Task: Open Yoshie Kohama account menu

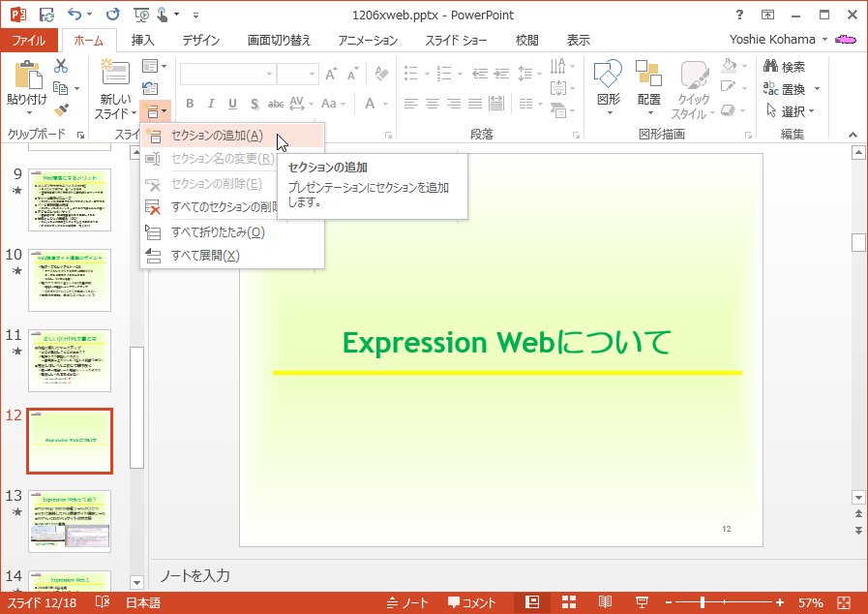Action: [778, 40]
